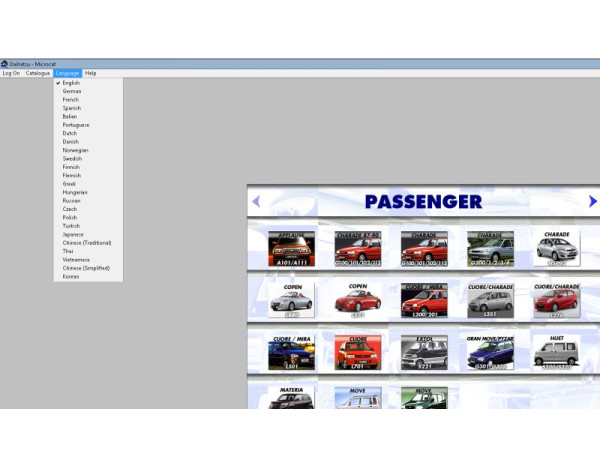Open the Materia vehicle tile
This screenshot has height=468, width=600.
click(x=291, y=397)
